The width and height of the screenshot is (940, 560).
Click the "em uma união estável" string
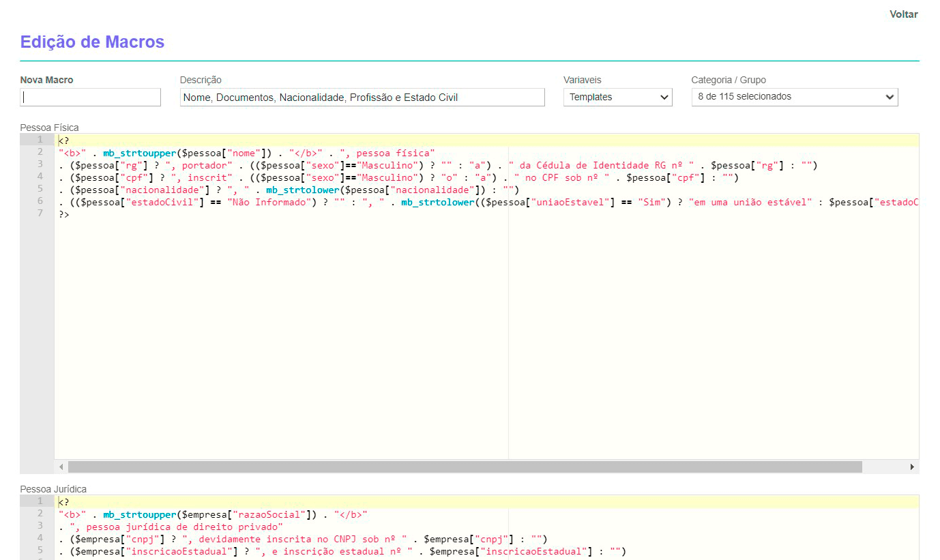point(750,202)
